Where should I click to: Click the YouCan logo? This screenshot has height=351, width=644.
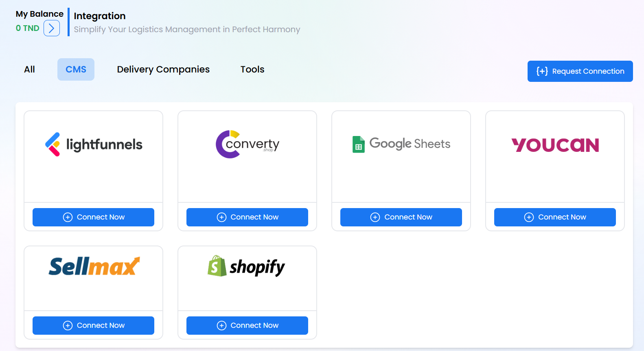point(555,145)
